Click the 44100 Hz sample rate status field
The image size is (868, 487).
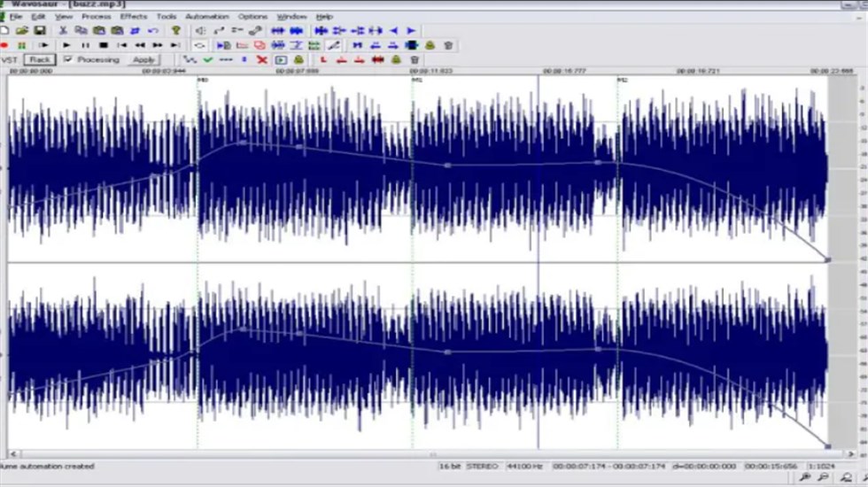524,467
